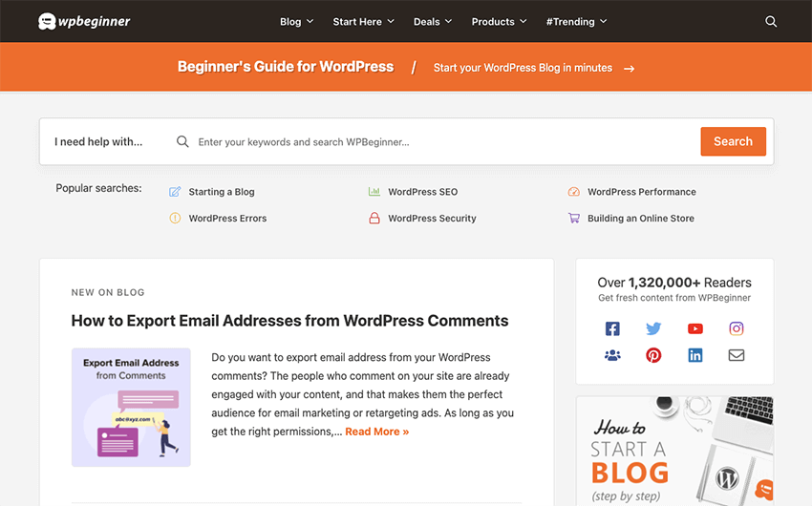Click the magnifier icon inside the search box
Screen dimensions: 812x506
pyautogui.click(x=182, y=141)
